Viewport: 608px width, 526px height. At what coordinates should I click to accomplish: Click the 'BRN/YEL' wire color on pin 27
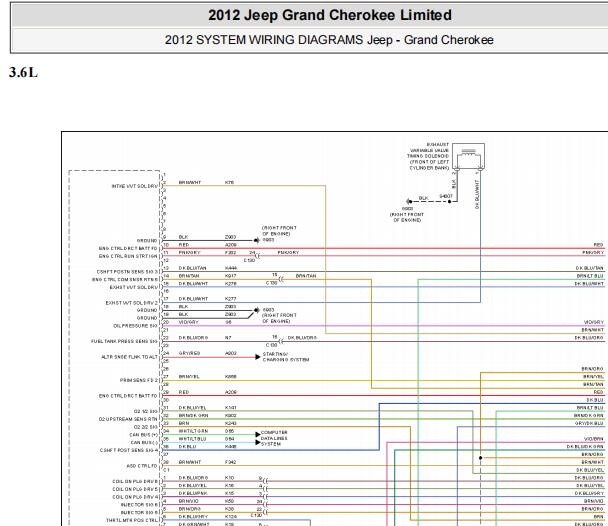point(189,376)
